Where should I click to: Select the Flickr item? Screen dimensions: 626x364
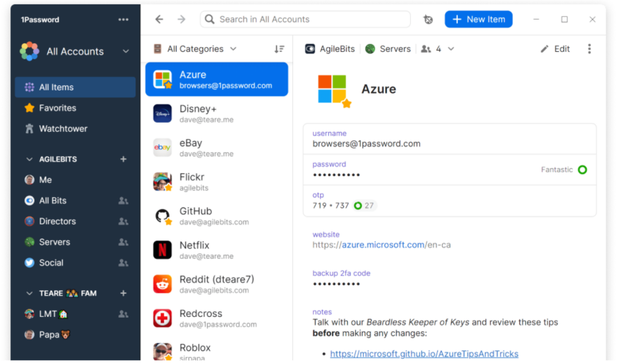(x=217, y=182)
